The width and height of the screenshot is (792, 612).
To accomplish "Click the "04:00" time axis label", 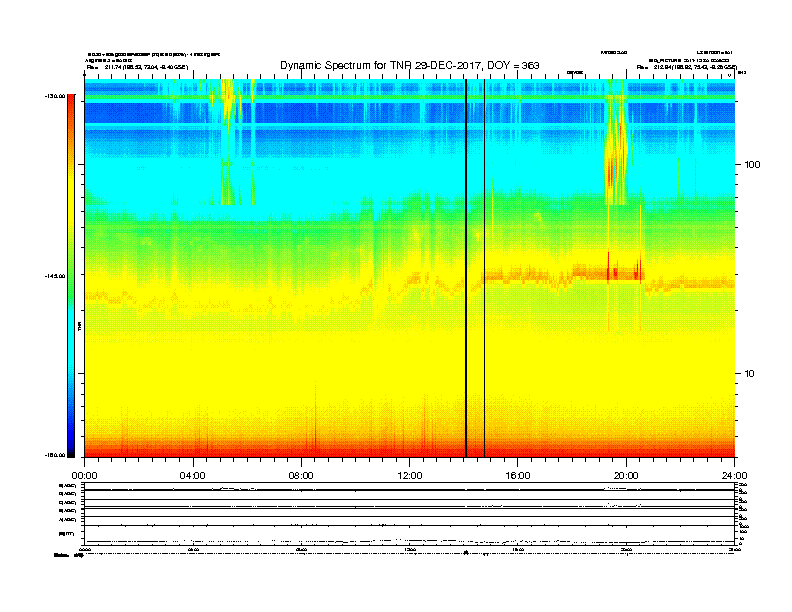I will pos(193,476).
